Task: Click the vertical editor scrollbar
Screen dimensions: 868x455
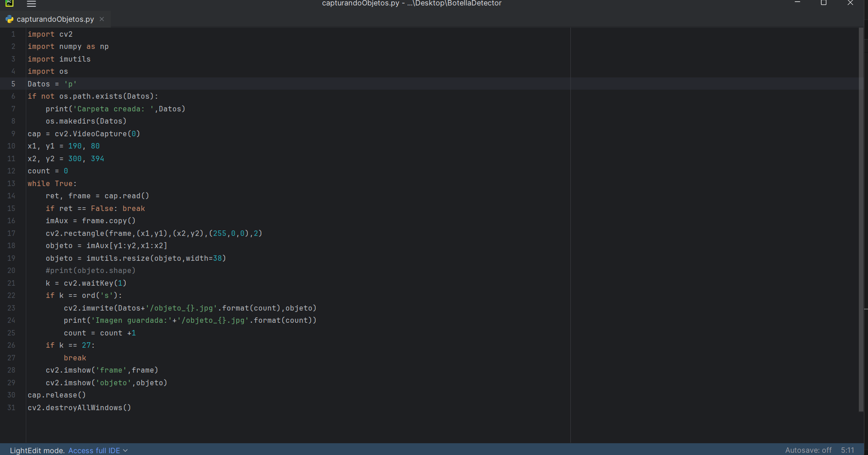Action: [861, 220]
